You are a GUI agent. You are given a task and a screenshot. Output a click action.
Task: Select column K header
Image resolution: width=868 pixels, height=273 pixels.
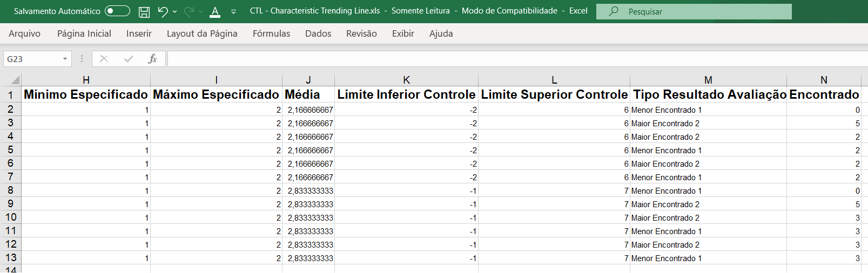[x=406, y=80]
